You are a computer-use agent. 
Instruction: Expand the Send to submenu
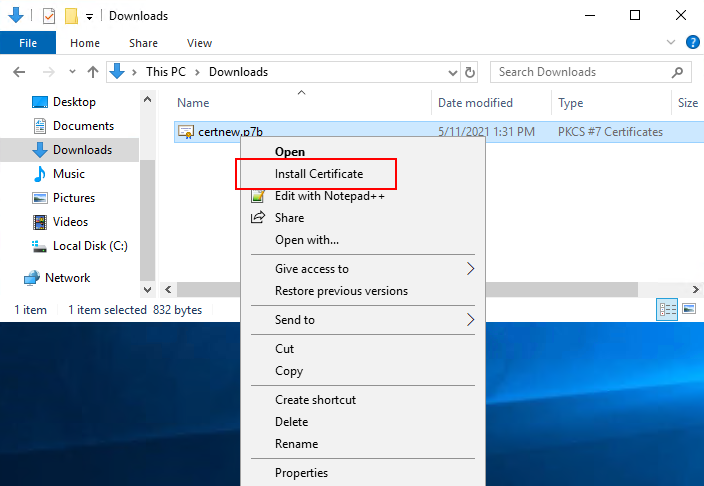pos(363,320)
